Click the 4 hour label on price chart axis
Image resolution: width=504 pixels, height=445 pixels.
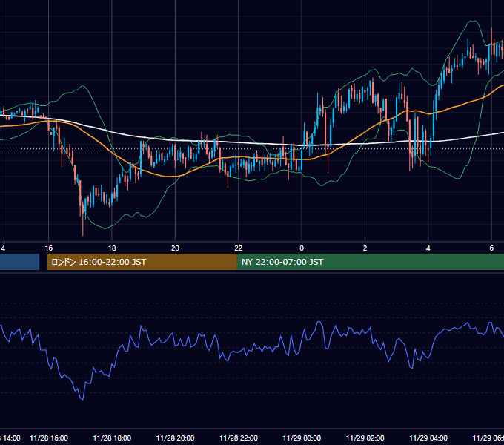428,248
